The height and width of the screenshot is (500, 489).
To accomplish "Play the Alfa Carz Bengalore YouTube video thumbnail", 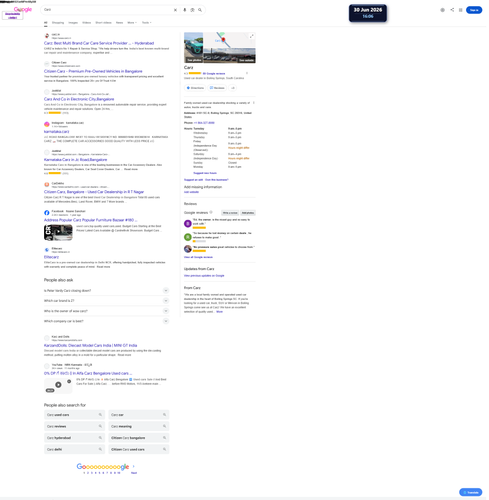I will [x=58, y=386].
